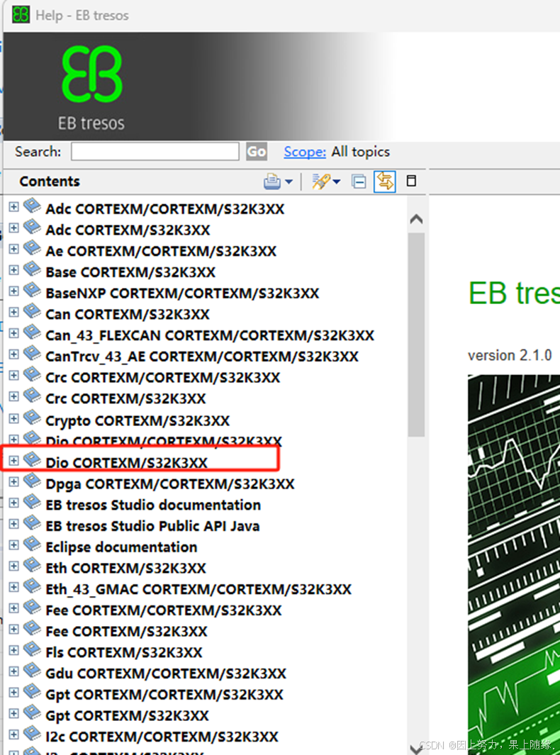The image size is (560, 755).
Task: Expand Ae CORTEXM/CORTEXM/S32K3XX node
Action: tap(14, 249)
